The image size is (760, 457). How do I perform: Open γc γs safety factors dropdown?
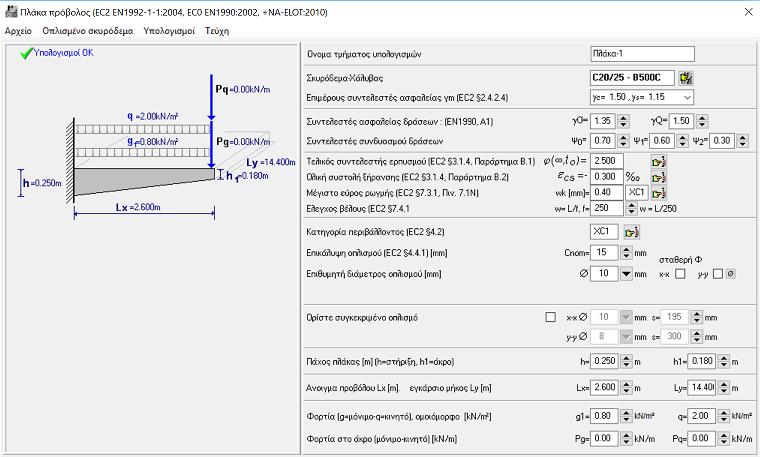pos(687,97)
